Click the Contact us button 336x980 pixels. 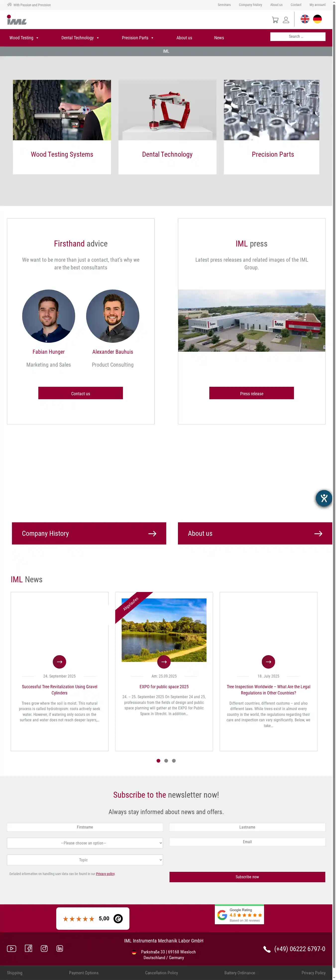(x=81, y=393)
